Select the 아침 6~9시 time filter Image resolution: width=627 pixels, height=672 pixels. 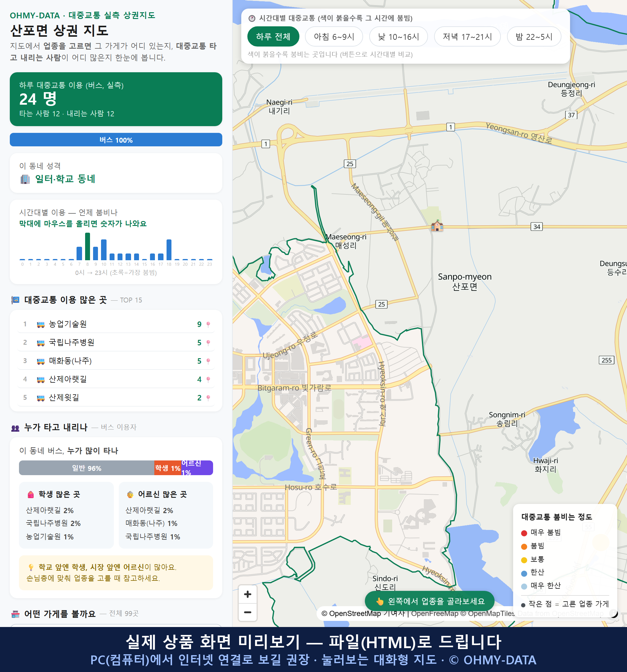pos(334,36)
